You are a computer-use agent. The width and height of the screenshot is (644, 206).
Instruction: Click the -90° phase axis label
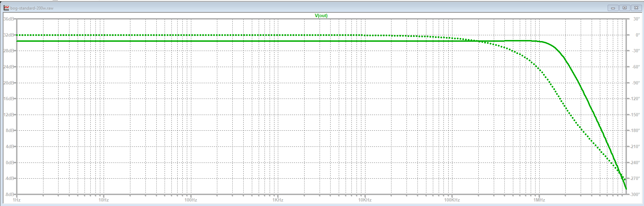(x=636, y=83)
